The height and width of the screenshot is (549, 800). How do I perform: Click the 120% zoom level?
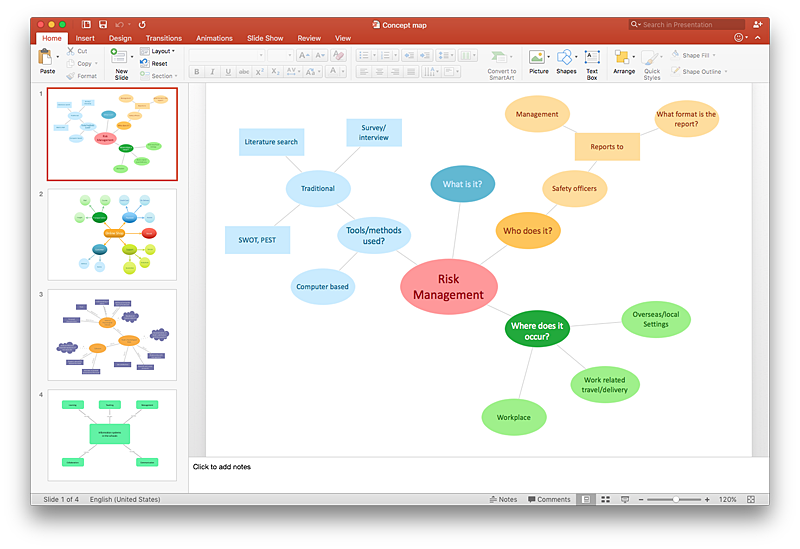click(728, 500)
